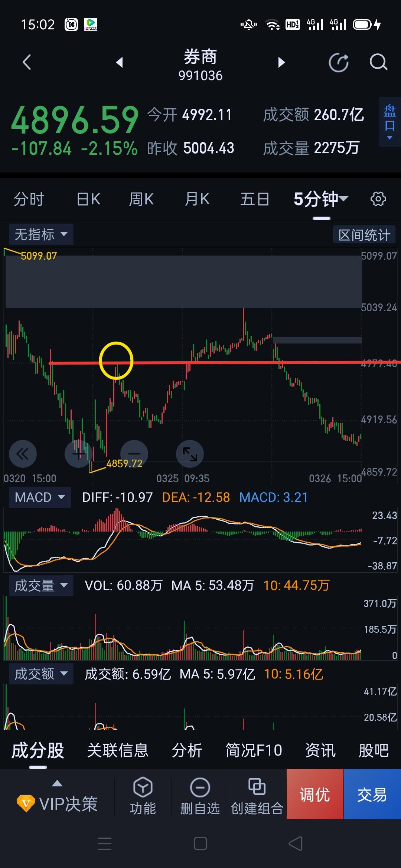Tap the chart high label 5099.07
The height and width of the screenshot is (868, 401).
39,256
